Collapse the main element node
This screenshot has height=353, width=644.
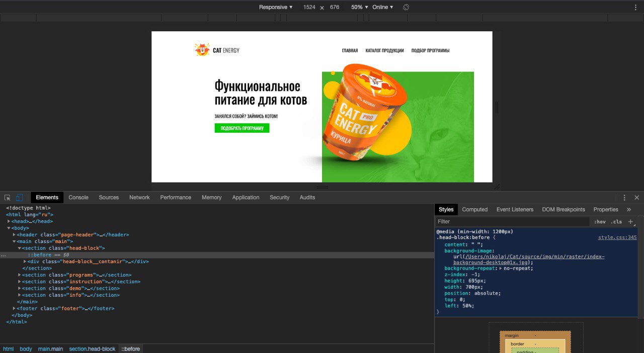pyautogui.click(x=14, y=241)
